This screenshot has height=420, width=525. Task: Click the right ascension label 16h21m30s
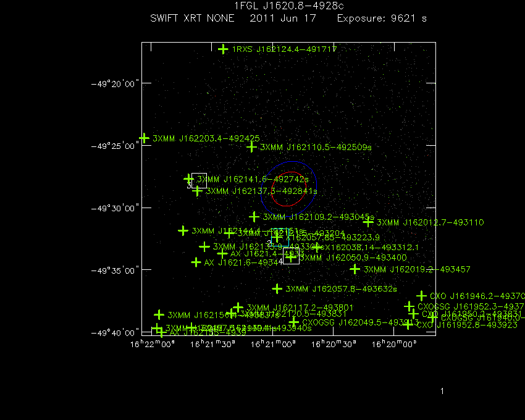[x=212, y=344]
